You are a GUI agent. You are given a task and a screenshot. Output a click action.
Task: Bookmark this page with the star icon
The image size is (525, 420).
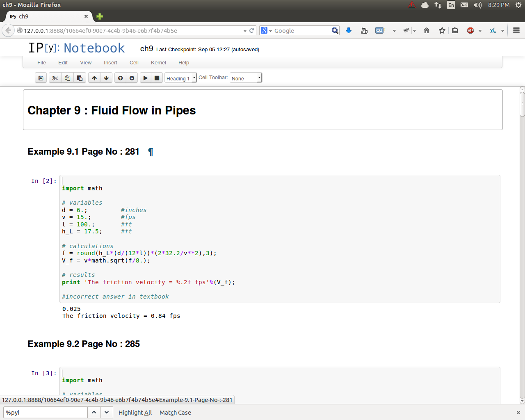point(442,30)
